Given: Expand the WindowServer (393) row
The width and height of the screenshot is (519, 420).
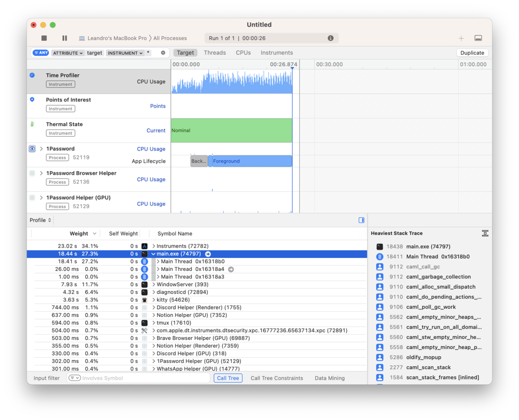Looking at the screenshot, I should point(153,284).
